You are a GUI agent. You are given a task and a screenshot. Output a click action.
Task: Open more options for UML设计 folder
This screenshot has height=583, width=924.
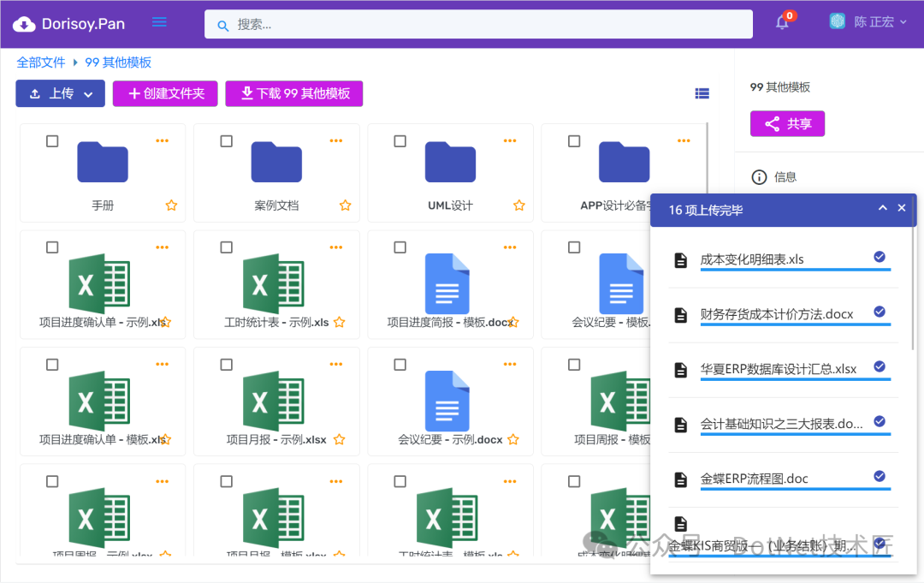pyautogui.click(x=510, y=141)
